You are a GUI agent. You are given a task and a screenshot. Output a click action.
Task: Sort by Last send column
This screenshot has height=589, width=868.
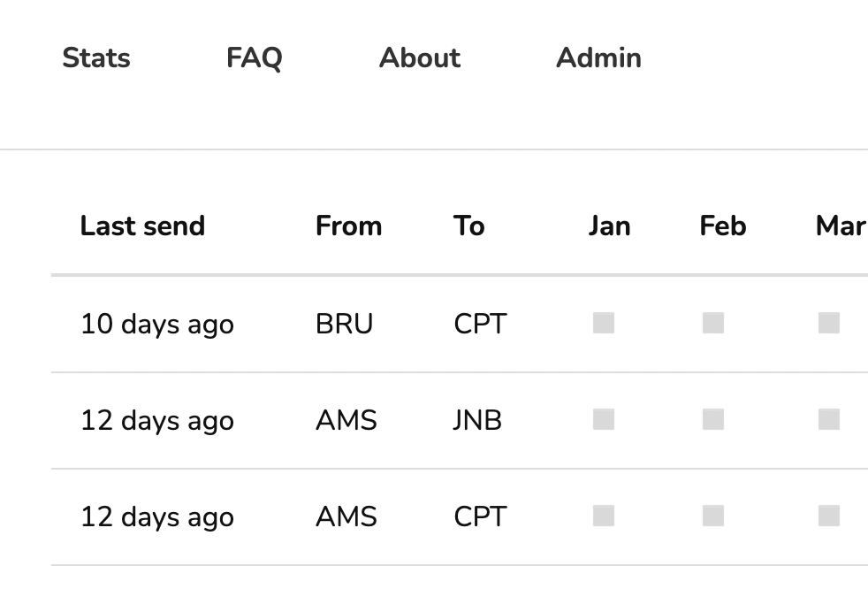click(142, 226)
